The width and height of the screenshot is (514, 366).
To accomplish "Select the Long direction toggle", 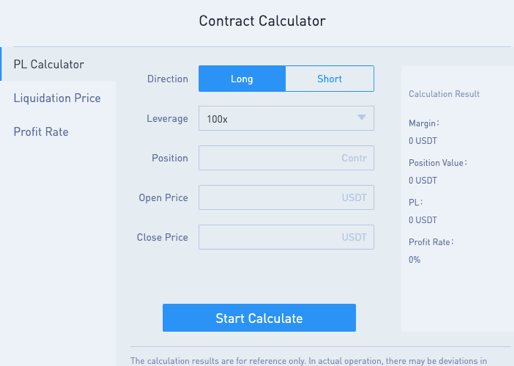I will pos(242,79).
